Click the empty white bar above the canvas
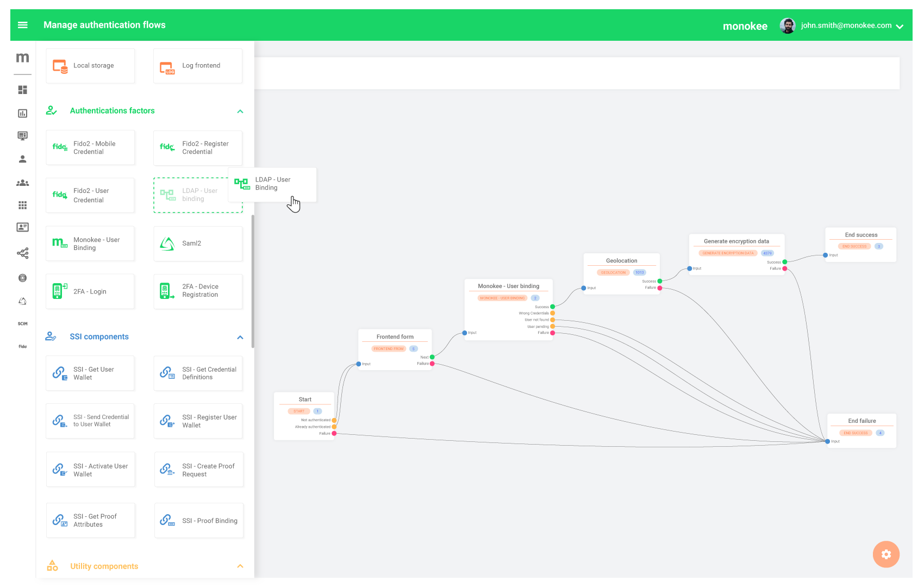The height and width of the screenshot is (587, 924). pyautogui.click(x=577, y=73)
